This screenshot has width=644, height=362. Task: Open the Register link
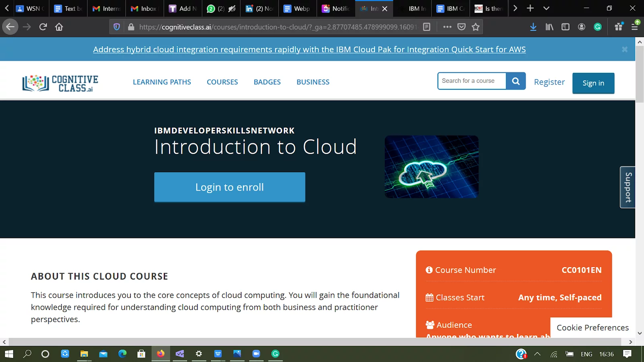549,82
